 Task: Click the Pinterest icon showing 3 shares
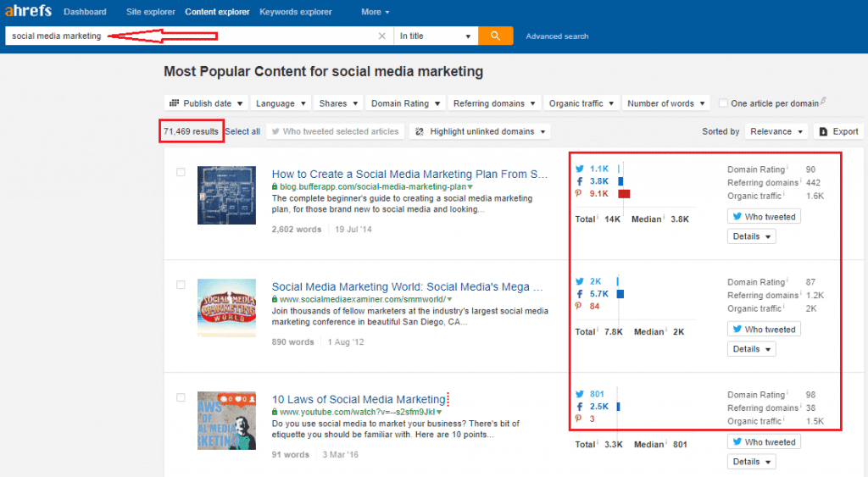578,419
